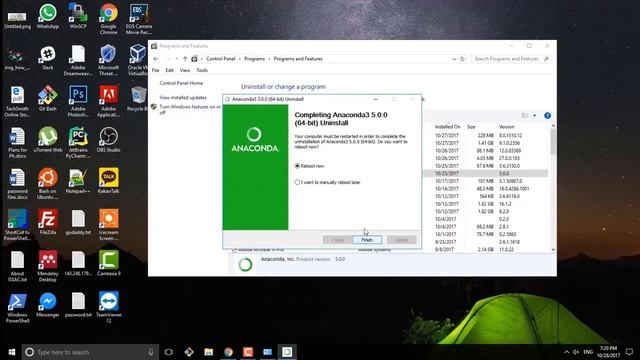640x360 pixels.
Task: Select the Windows PowerShell desktop icon
Action: click(x=17, y=307)
